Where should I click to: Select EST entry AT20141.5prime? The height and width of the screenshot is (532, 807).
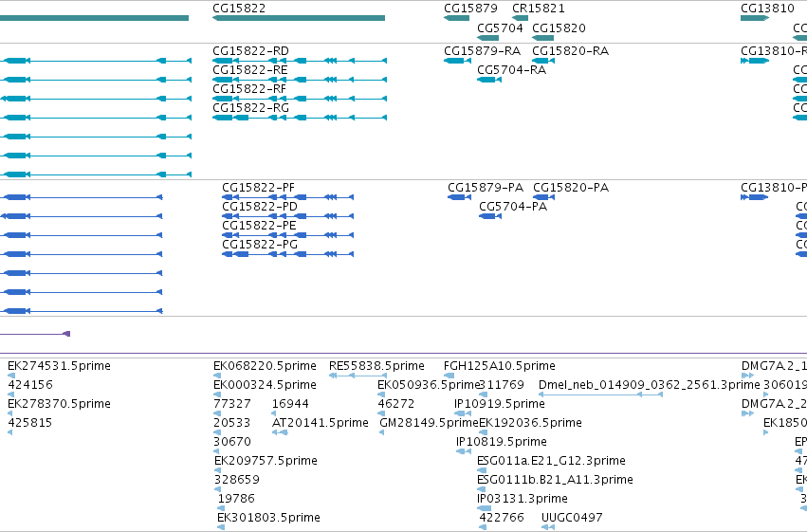pyautogui.click(x=321, y=423)
